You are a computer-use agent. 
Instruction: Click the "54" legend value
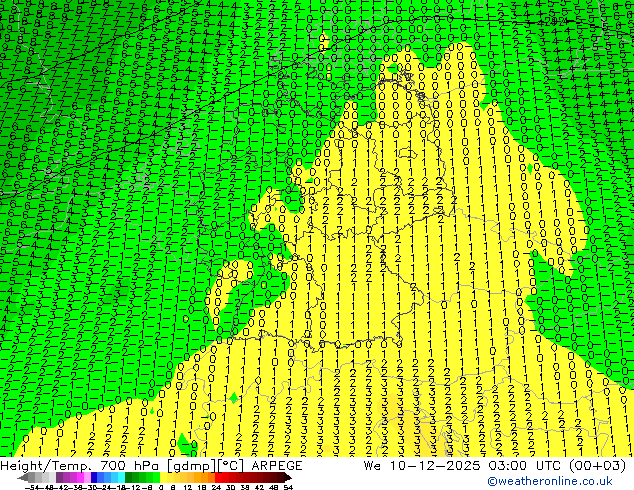point(287,487)
